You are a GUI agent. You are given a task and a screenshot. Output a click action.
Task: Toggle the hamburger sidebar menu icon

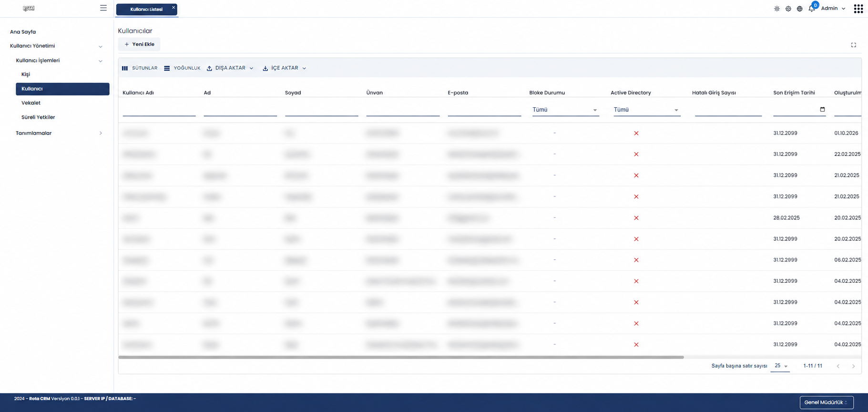coord(103,8)
